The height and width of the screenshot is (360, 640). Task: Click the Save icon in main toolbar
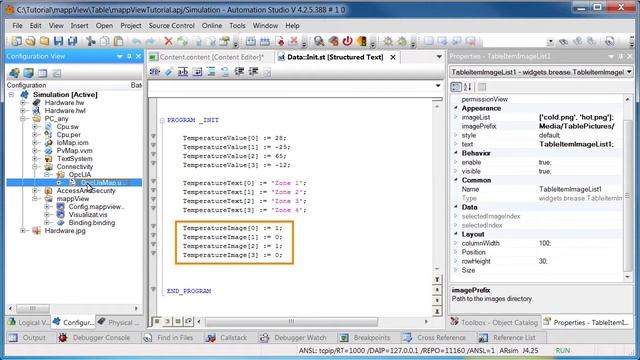click(x=58, y=41)
